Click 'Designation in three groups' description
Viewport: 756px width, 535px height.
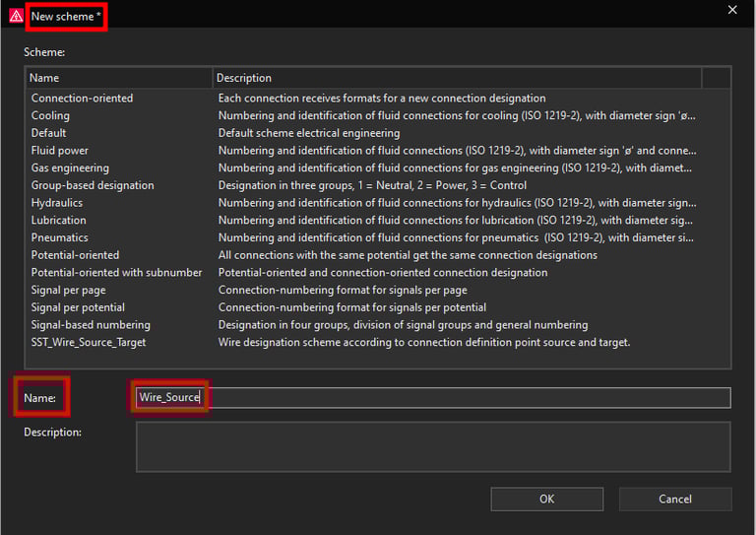coord(372,185)
